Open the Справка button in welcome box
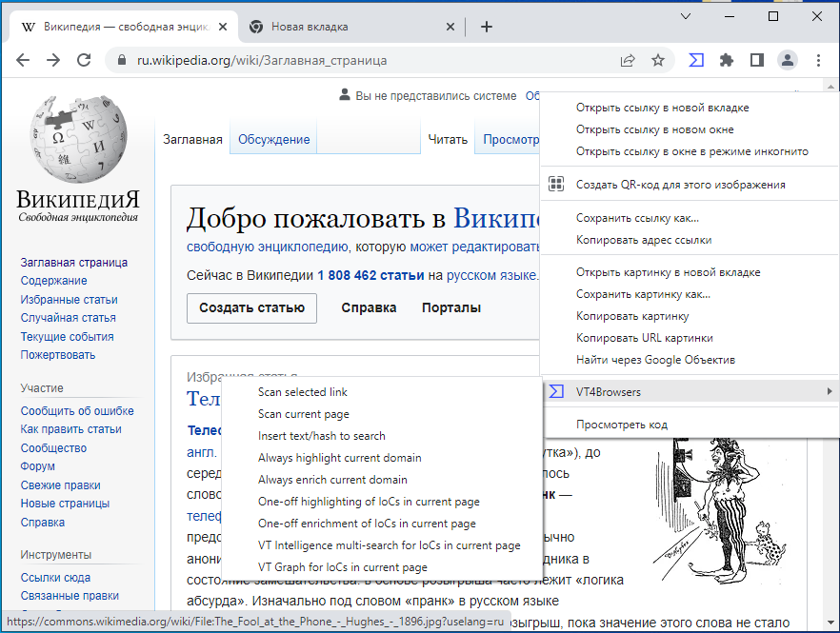The height and width of the screenshot is (633, 840). coord(369,307)
